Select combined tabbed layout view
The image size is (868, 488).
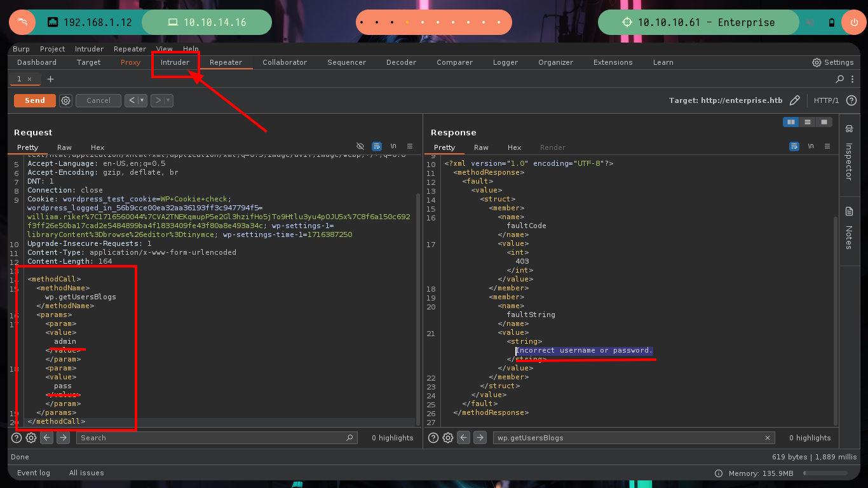pyautogui.click(x=824, y=122)
